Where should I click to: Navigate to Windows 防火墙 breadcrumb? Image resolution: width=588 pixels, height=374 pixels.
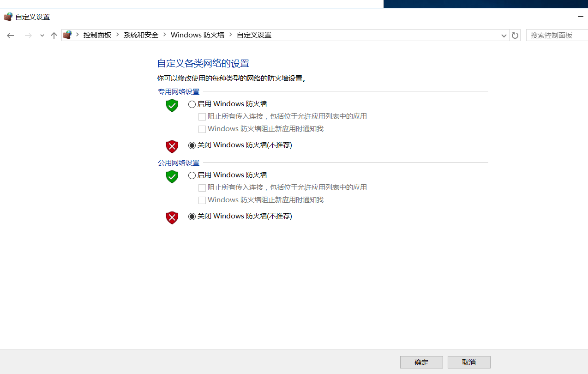click(198, 35)
